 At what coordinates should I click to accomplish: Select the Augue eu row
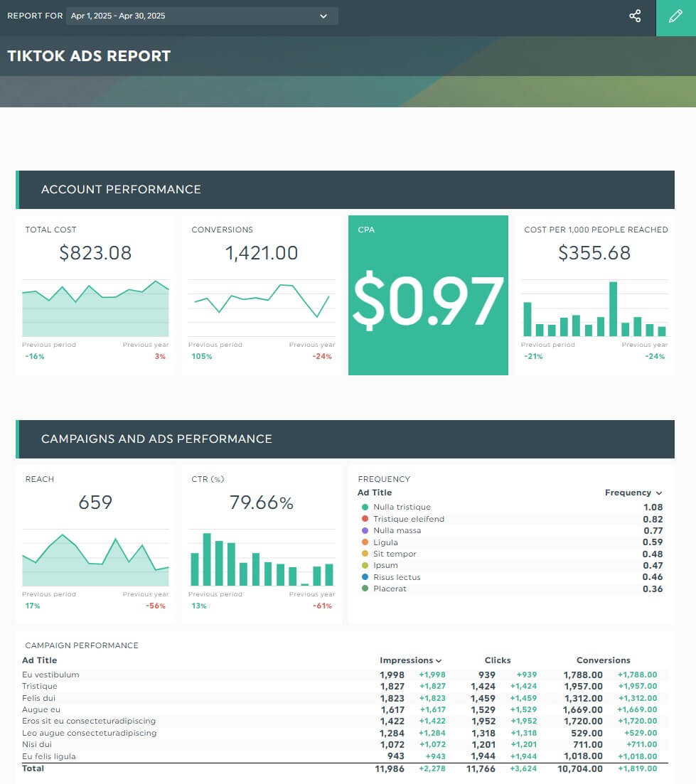(345, 709)
